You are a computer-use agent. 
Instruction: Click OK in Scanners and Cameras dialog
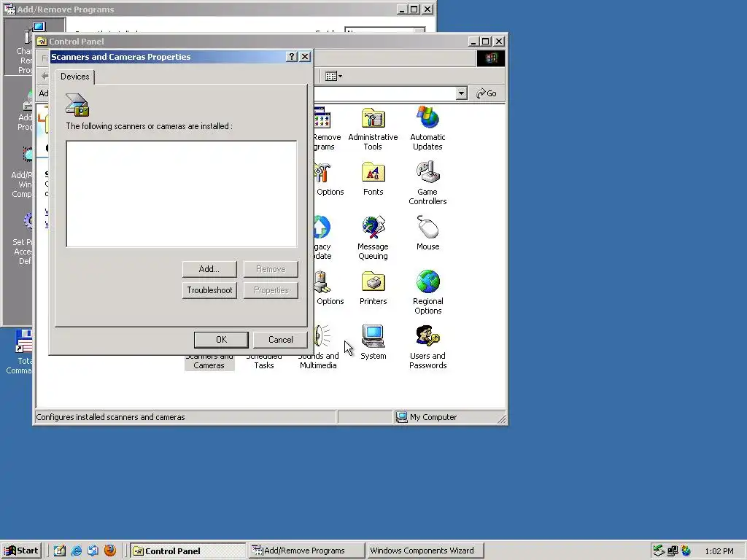221,340
